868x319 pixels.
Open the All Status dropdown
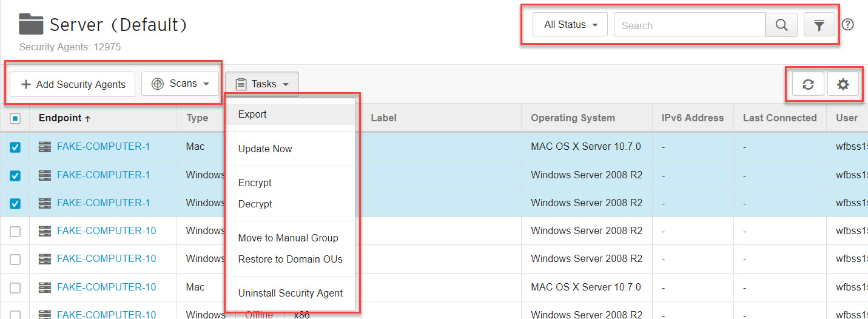pyautogui.click(x=570, y=25)
